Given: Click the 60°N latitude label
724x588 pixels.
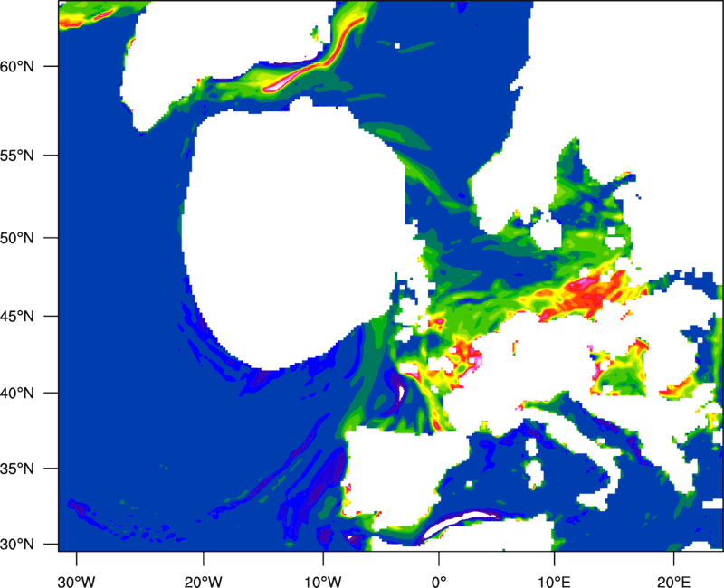Looking at the screenshot, I should pyautogui.click(x=17, y=67).
